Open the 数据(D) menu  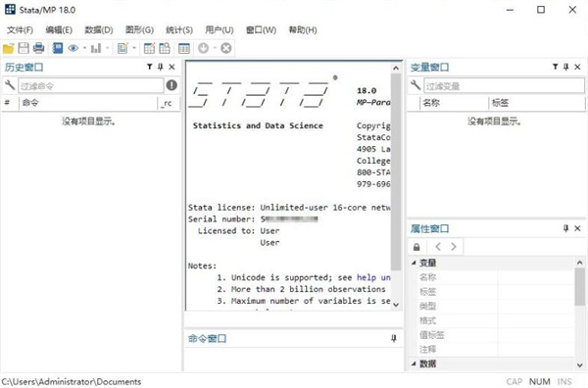(x=99, y=29)
